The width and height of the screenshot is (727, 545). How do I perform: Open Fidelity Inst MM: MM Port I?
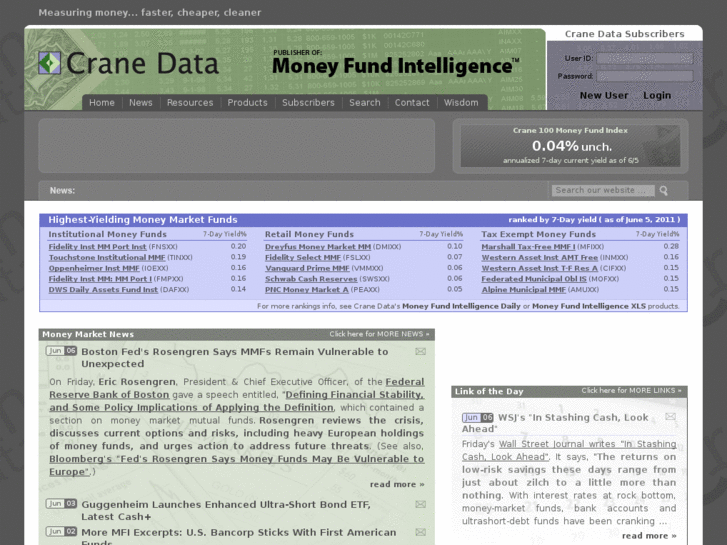click(100, 279)
